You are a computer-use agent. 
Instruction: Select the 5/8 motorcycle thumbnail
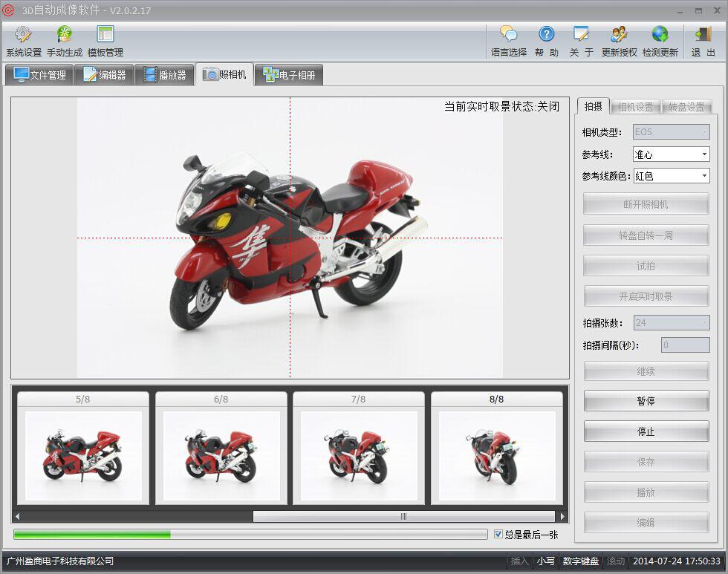tap(83, 455)
